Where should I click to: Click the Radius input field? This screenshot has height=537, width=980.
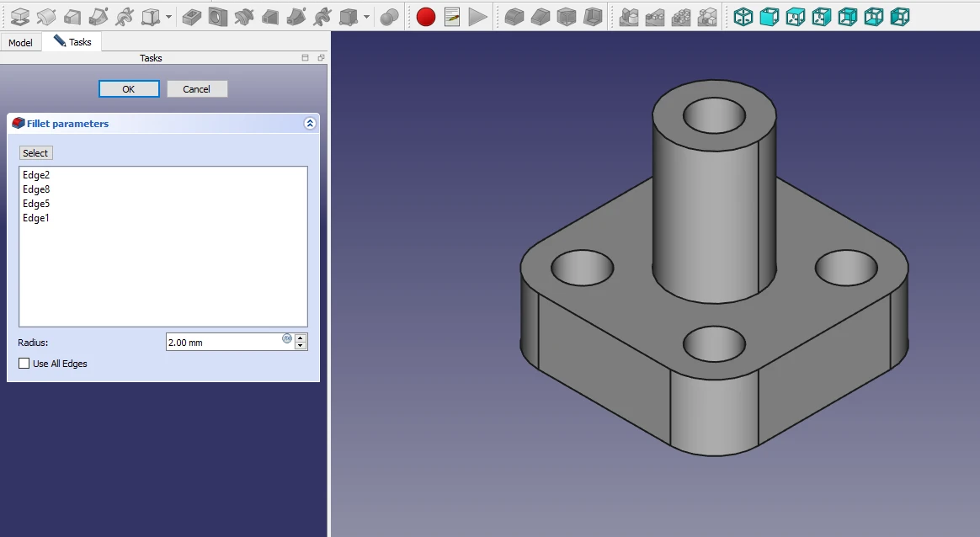click(223, 343)
